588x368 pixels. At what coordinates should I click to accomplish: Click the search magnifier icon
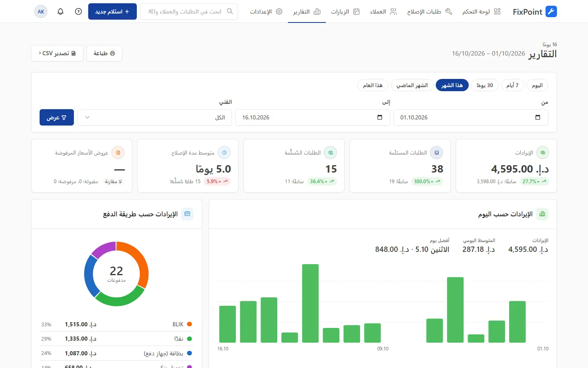coord(230,11)
